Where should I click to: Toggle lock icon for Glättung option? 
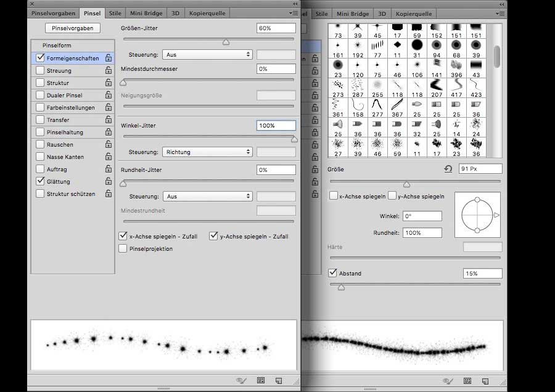click(109, 181)
